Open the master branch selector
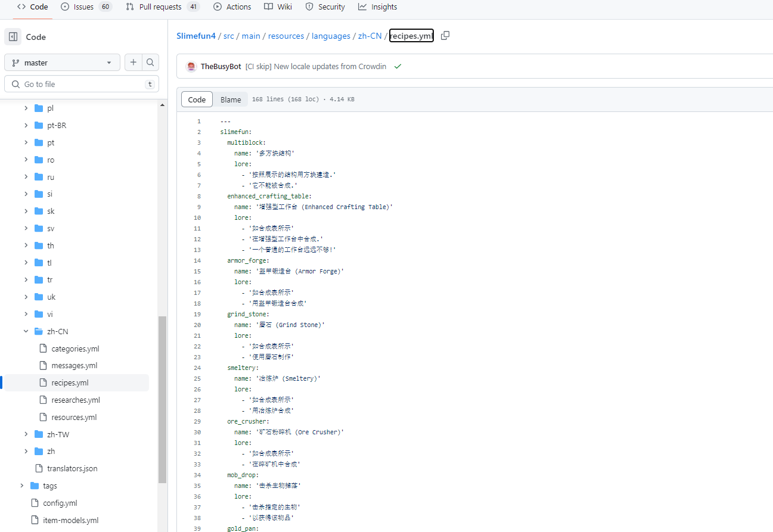773x532 pixels. (62, 62)
